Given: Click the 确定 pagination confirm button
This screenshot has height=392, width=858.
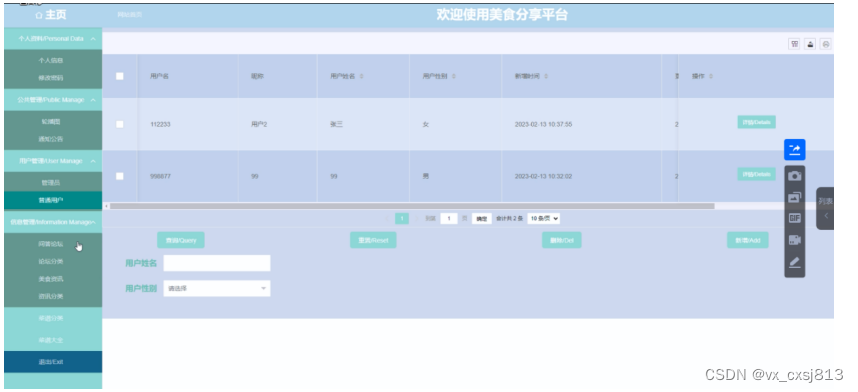Looking at the screenshot, I should click(482, 218).
